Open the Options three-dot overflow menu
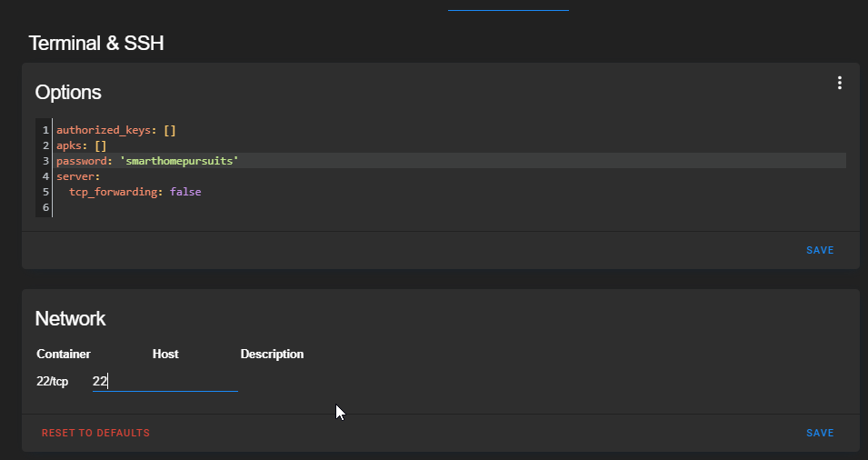 coord(839,83)
